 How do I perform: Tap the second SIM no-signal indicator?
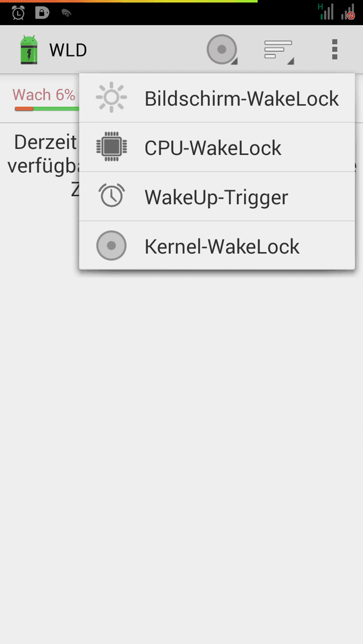[x=348, y=11]
